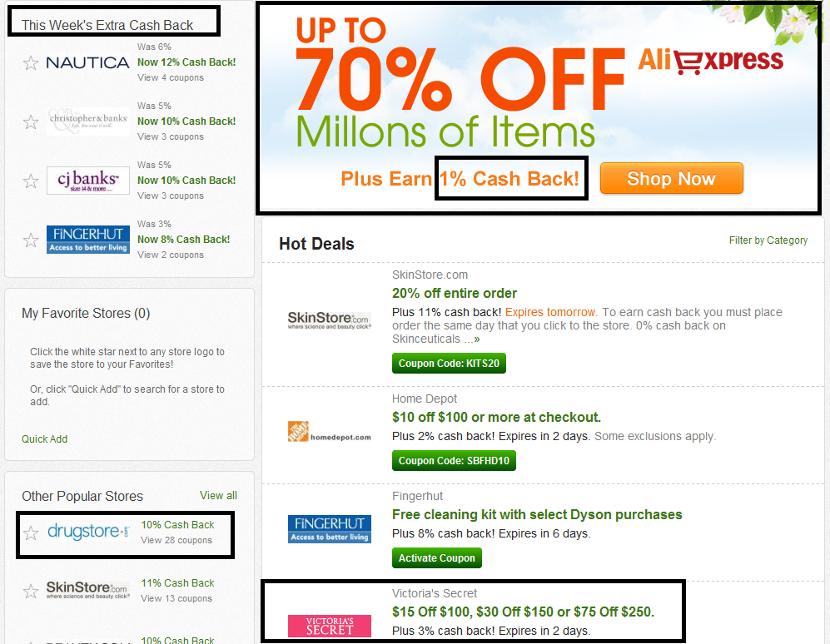View 4 coupons for Nautica

171,77
